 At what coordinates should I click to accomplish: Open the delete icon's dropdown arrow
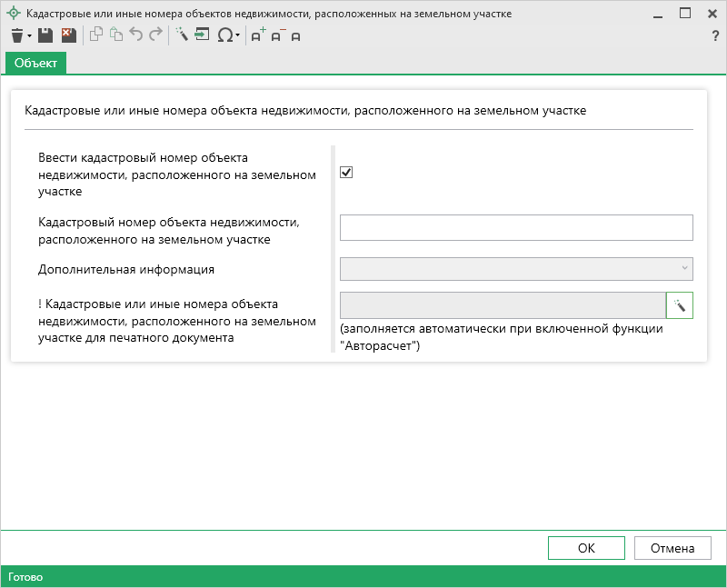coord(29,36)
